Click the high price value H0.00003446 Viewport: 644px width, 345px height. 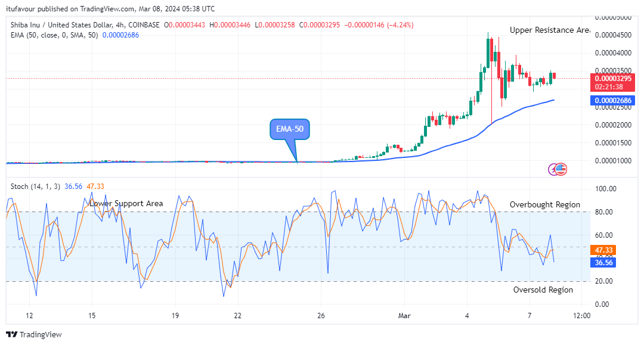230,25
